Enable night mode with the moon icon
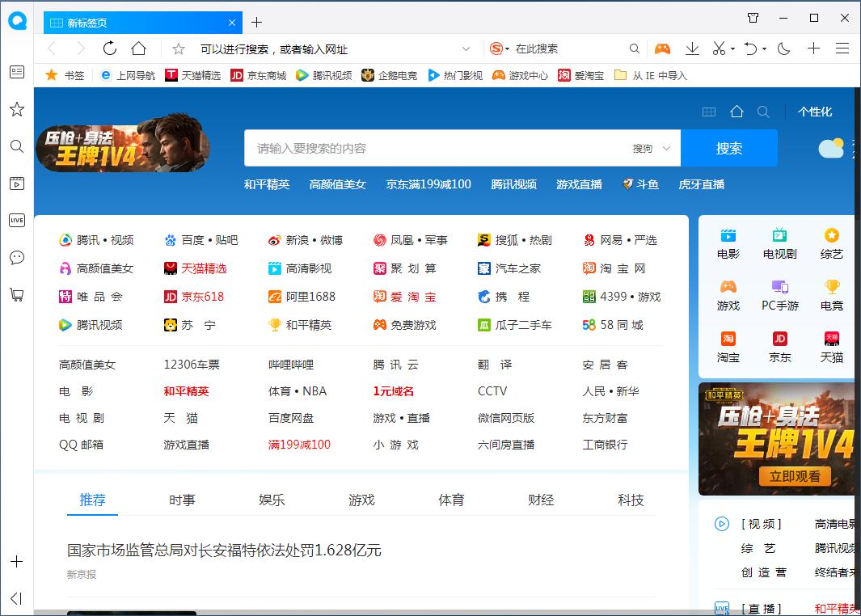Screen dimensions: 861x616 (x=783, y=49)
